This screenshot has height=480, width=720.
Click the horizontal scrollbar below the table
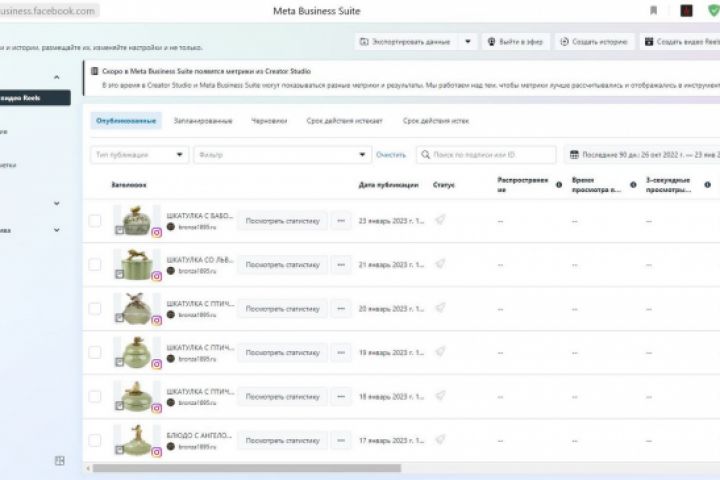pos(247,468)
